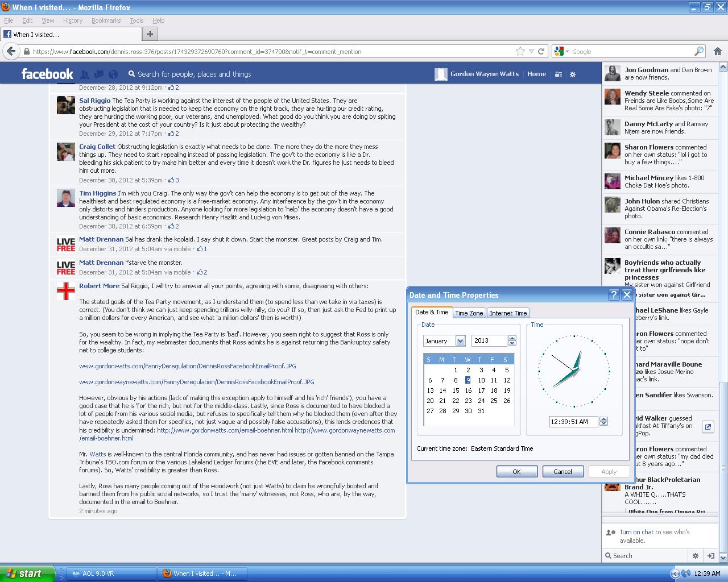Click the Turn on chat link
This screenshot has height=582, width=728.
[636, 532]
